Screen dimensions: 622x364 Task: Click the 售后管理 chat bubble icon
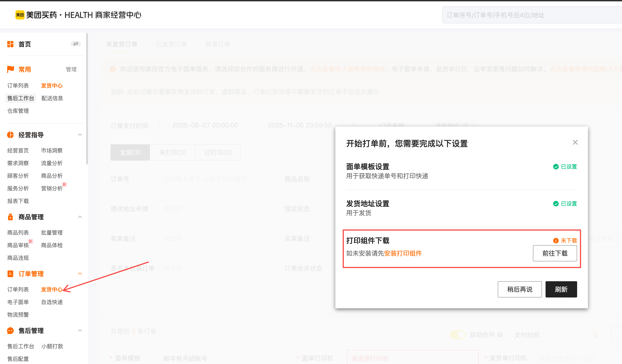click(10, 330)
